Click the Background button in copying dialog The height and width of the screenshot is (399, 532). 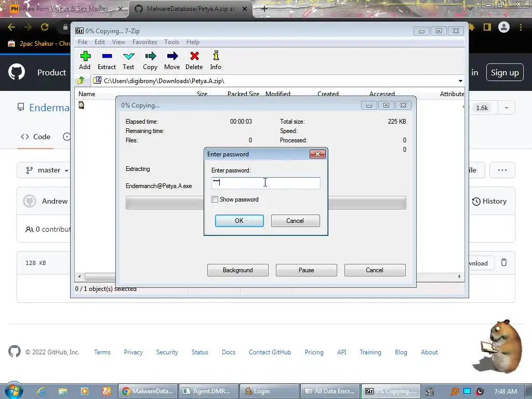238,270
